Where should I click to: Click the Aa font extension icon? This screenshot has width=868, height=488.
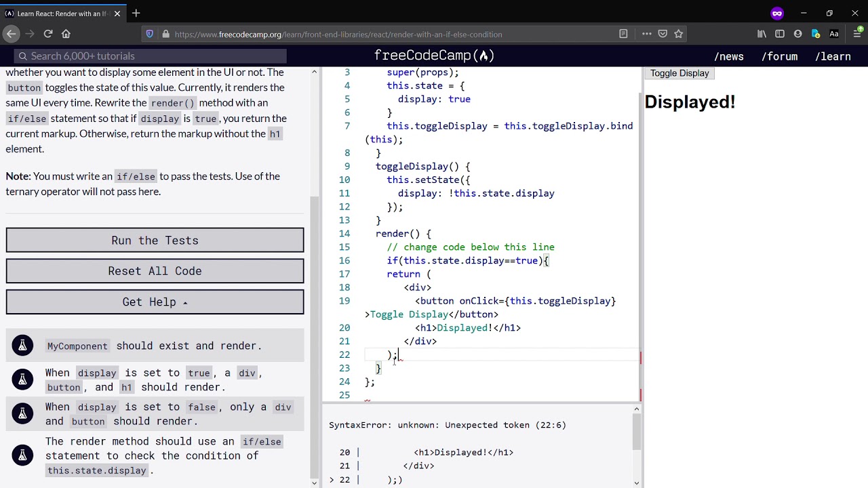(834, 34)
